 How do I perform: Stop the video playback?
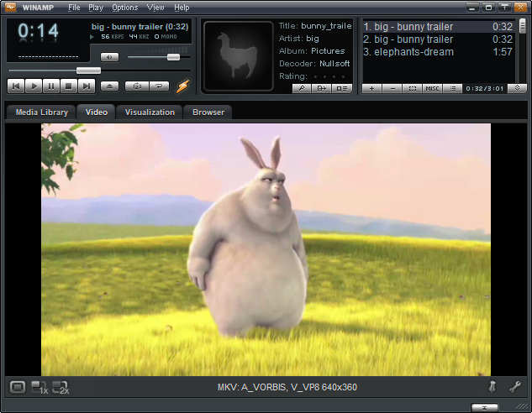pos(69,86)
